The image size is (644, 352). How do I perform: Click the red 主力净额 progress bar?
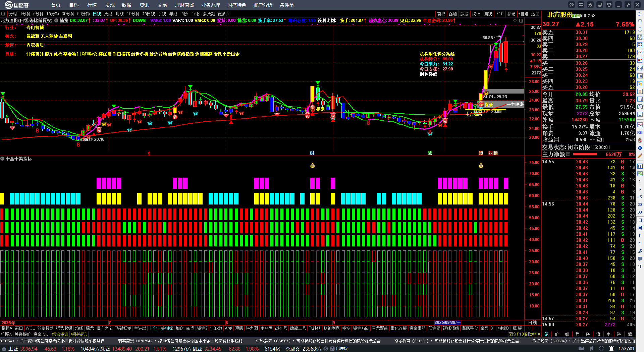tap(585, 154)
